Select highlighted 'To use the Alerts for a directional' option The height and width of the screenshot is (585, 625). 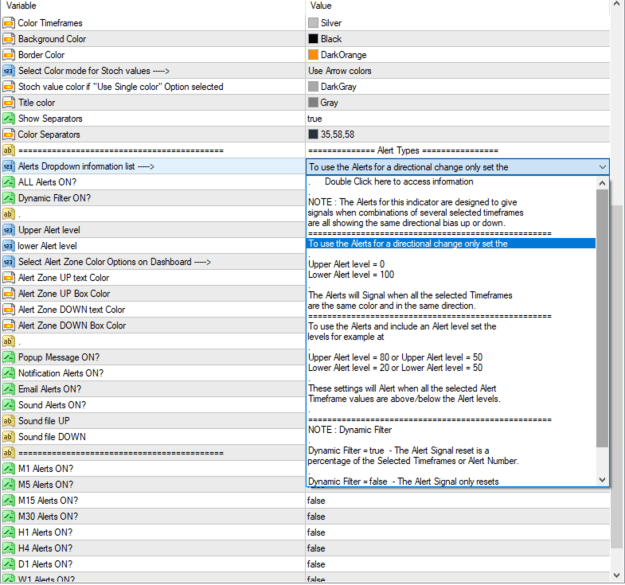click(x=451, y=243)
